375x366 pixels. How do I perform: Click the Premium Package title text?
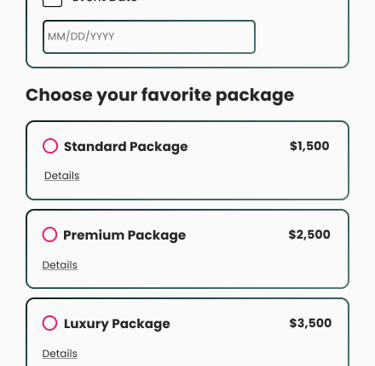pos(124,235)
